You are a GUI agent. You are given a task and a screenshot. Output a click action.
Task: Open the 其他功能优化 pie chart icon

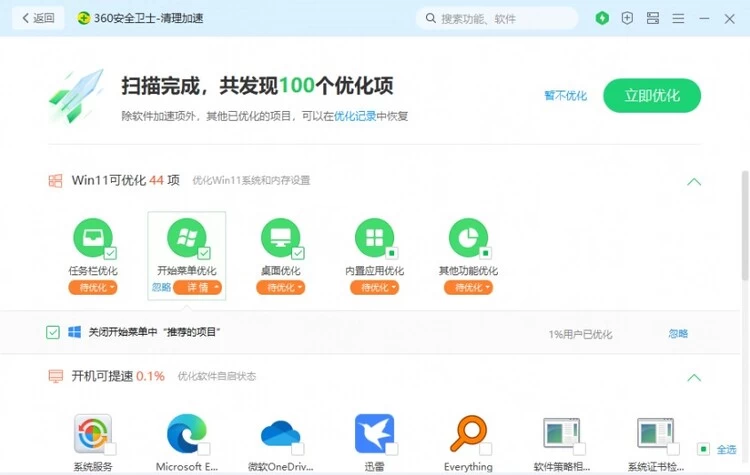point(468,239)
